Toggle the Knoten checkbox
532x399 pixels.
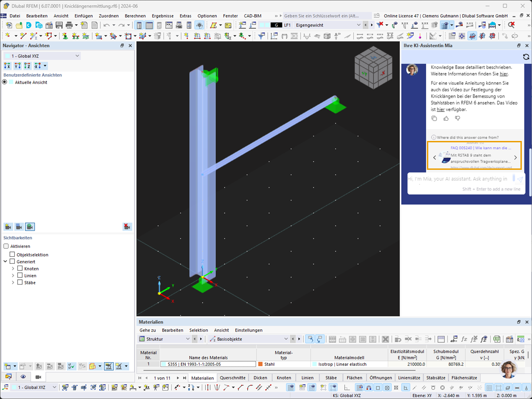(x=20, y=269)
